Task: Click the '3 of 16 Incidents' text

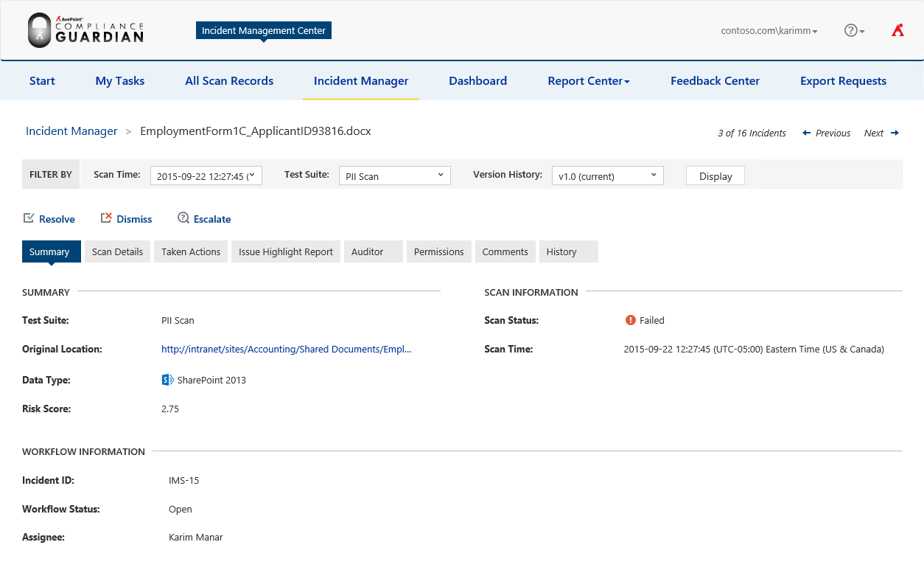Action: point(752,133)
